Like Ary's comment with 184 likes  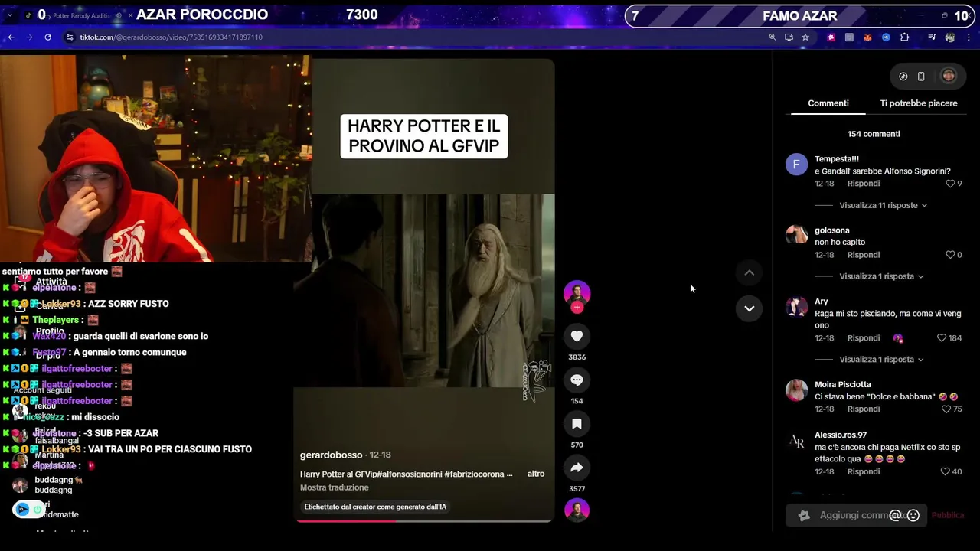(x=942, y=337)
